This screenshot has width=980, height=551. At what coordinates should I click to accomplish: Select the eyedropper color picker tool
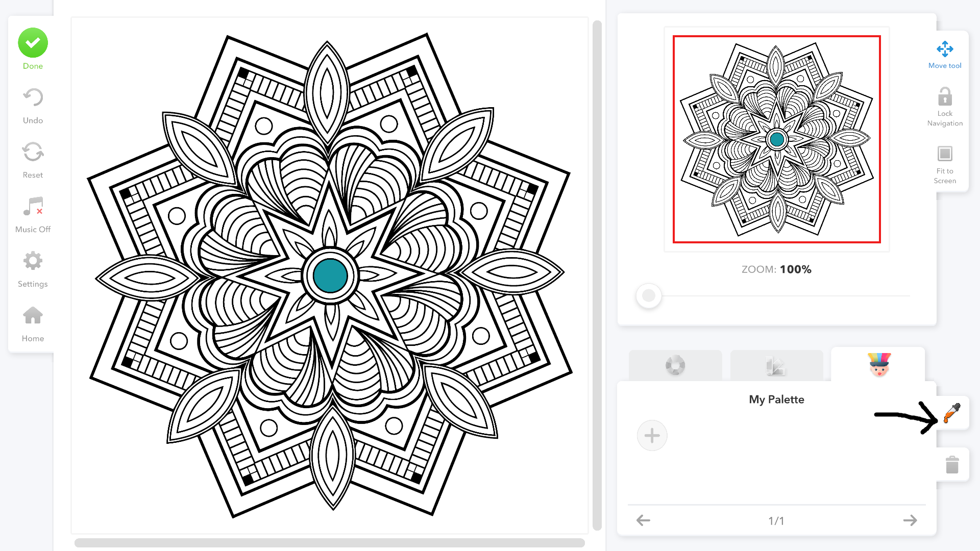(952, 413)
